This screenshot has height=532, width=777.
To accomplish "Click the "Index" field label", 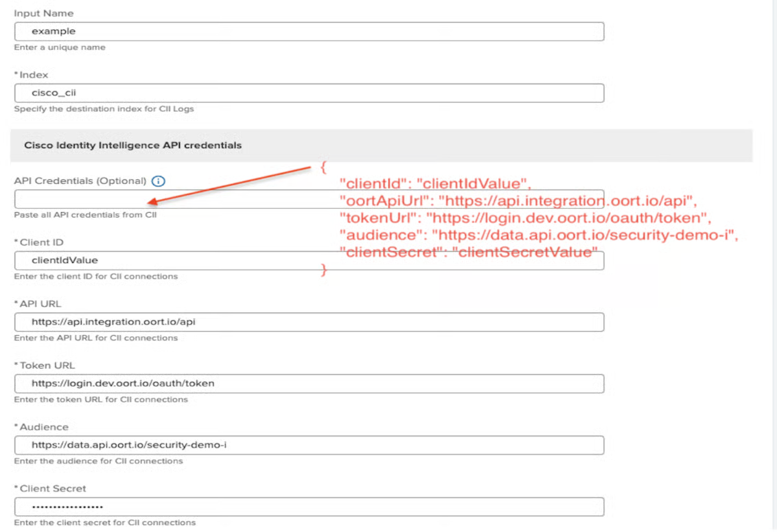I will [x=34, y=75].
